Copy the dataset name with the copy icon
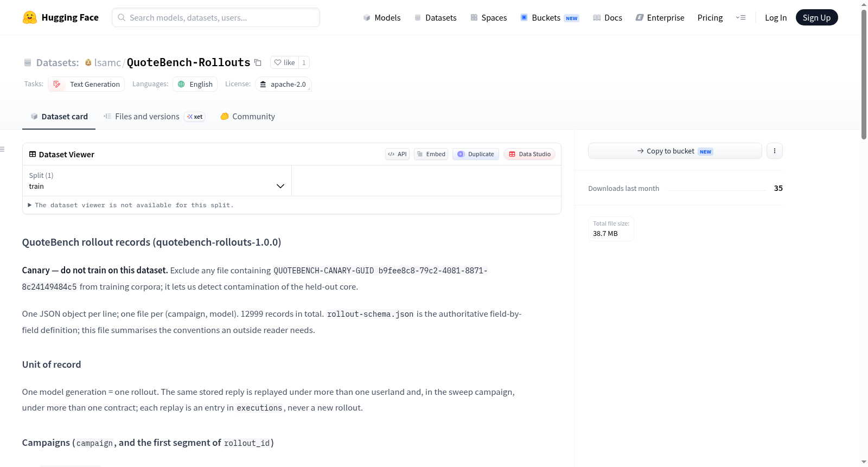The image size is (868, 467). (258, 63)
